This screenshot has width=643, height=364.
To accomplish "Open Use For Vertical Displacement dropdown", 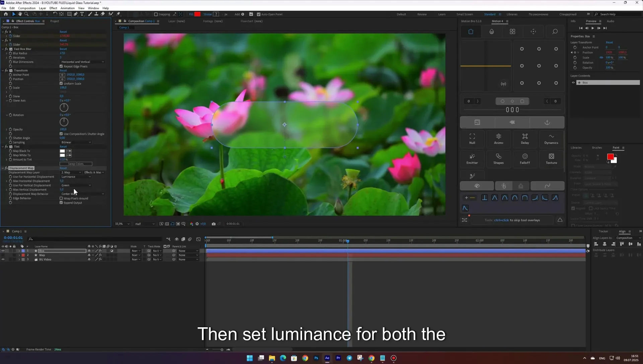I will click(76, 185).
